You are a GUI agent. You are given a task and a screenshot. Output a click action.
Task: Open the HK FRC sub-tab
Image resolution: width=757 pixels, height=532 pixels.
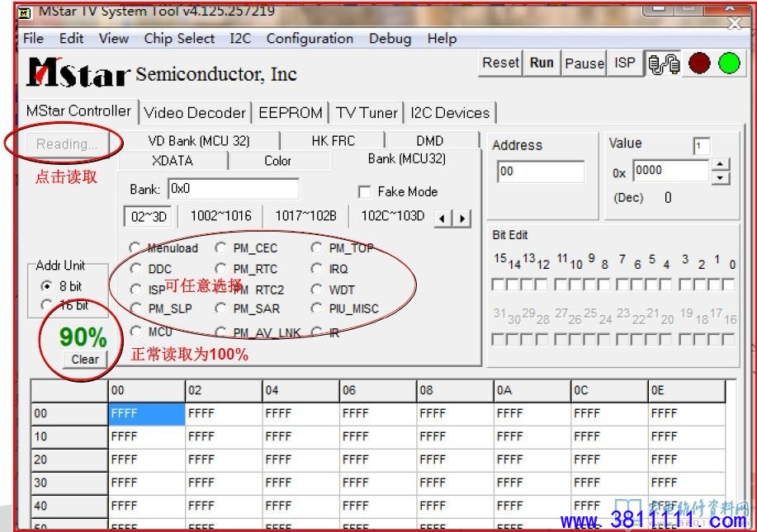(334, 141)
